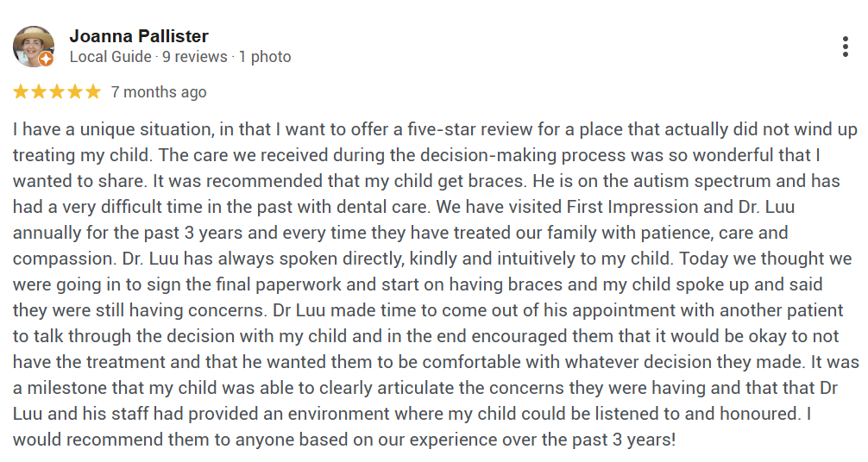The height and width of the screenshot is (462, 868).
Task: Click the final line about past 3 years
Action: (345, 440)
